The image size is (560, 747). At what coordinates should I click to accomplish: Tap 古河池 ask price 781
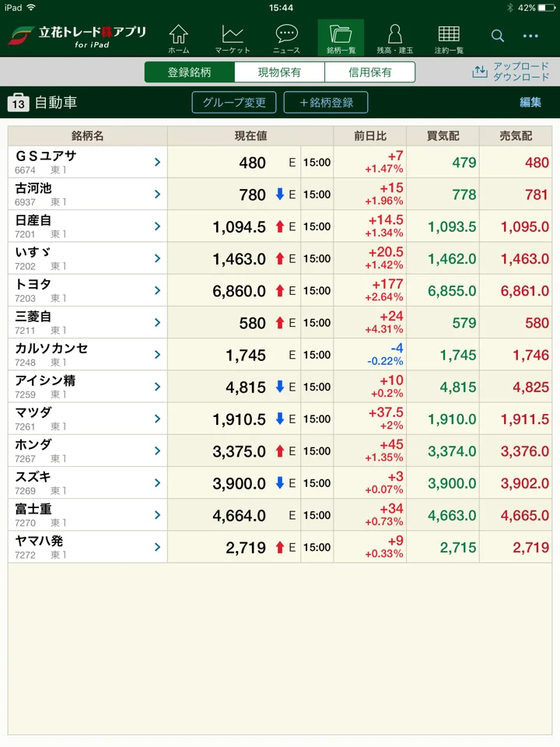point(537,195)
